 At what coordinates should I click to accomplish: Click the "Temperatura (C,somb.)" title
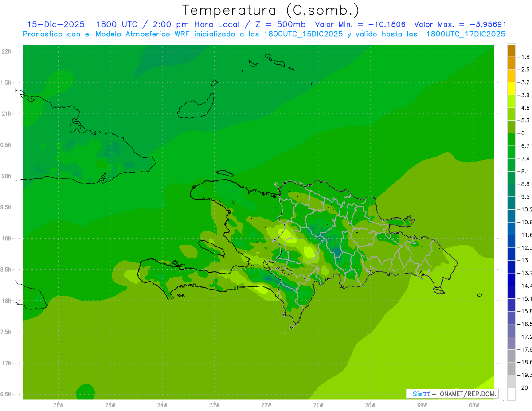click(x=271, y=10)
